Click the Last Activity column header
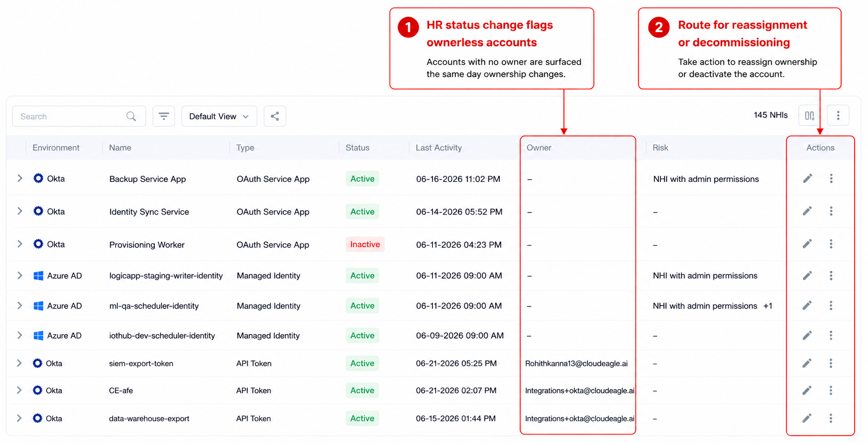 (x=438, y=148)
